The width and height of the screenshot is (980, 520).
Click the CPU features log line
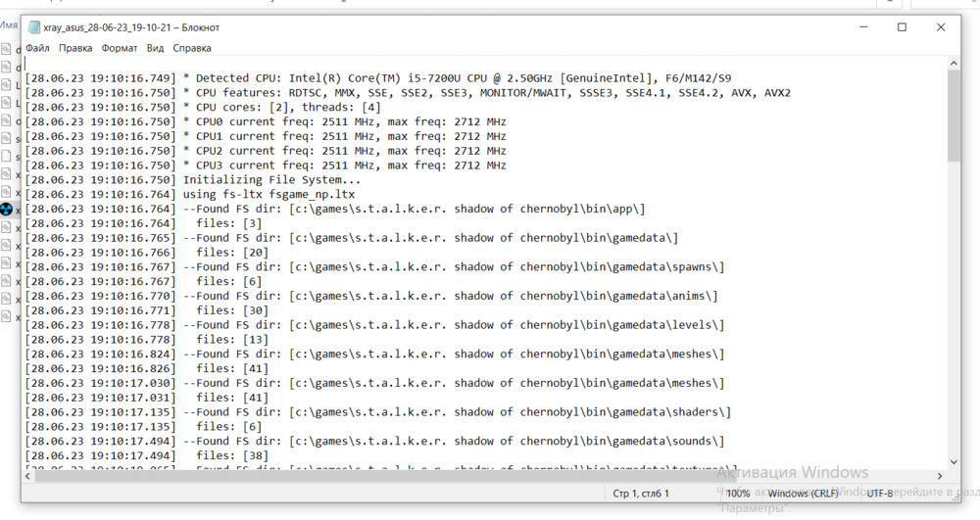[x=408, y=92]
